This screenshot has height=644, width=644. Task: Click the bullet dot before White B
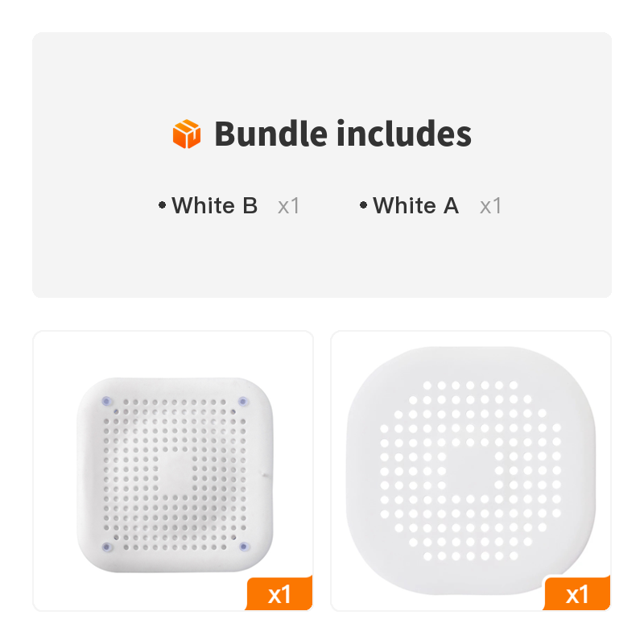163,205
